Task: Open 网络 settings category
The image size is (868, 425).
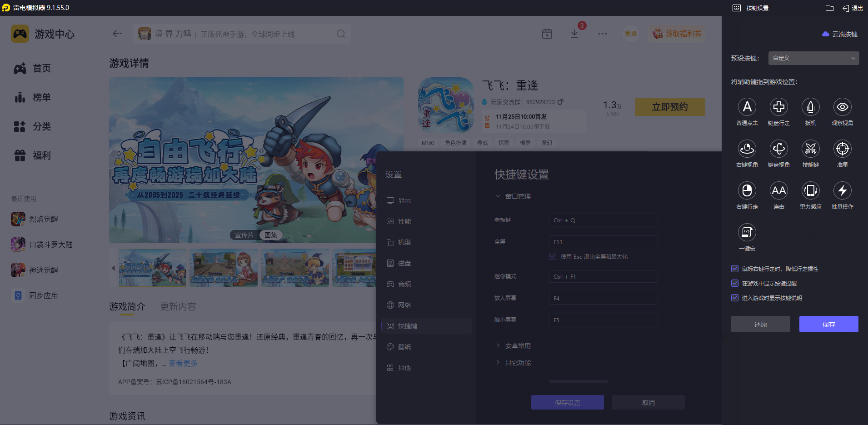Action: (426, 305)
